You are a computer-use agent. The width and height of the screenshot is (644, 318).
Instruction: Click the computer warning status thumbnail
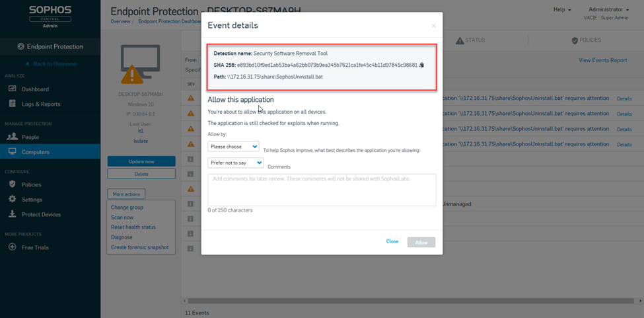(x=141, y=64)
